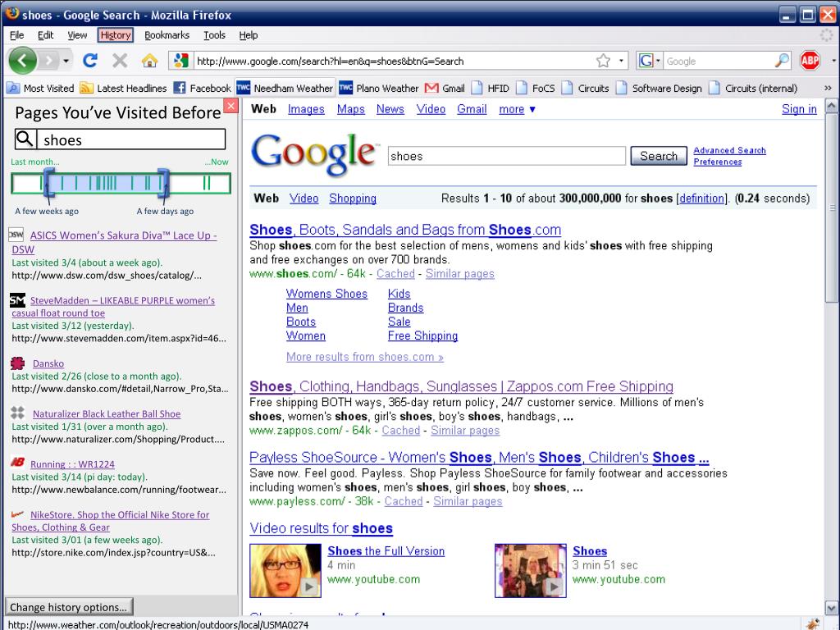This screenshot has width=840, height=630.
Task: Open the Tools menu
Action: tap(214, 34)
